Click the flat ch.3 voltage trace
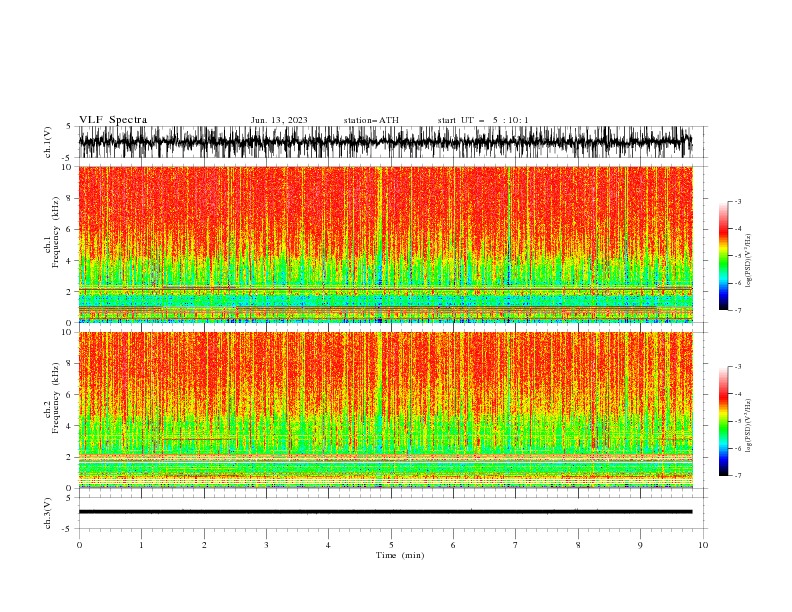This screenshot has height=612, width=792. 385,512
